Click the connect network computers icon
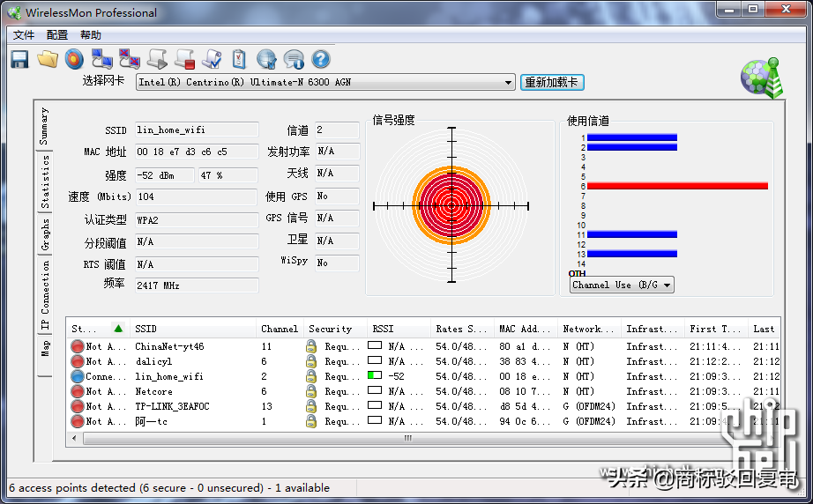Viewport: 813px width, 504px height. click(102, 59)
